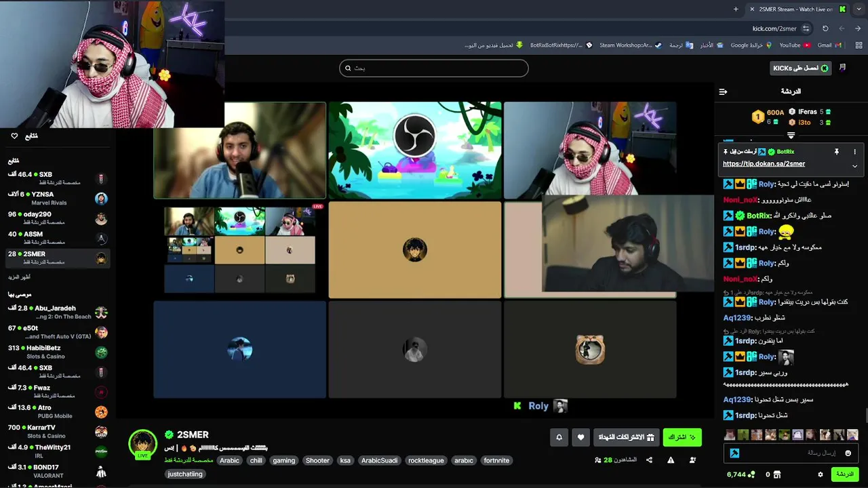Click the notification bell icon under the stream
The image size is (868, 488).
click(x=559, y=437)
